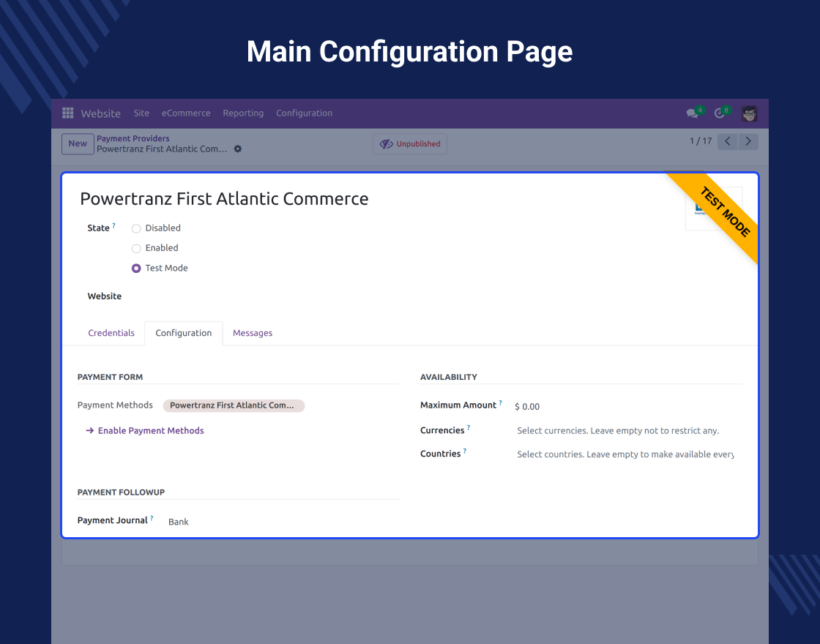Click the PAYMENT FOLLOWUP section heading
The image size is (820, 644).
tap(122, 493)
